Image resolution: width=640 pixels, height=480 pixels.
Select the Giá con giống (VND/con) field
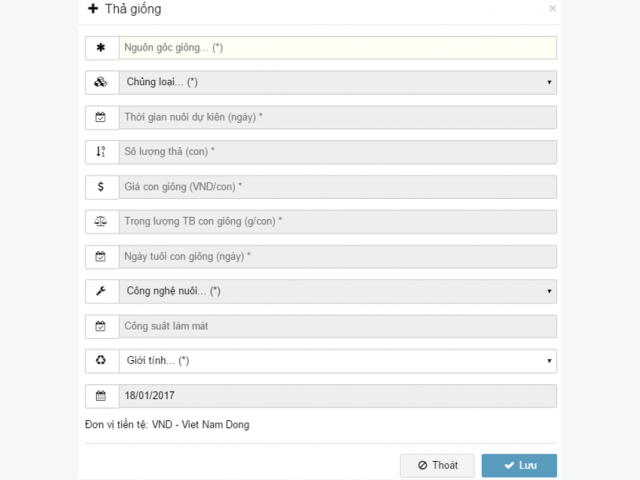338,187
